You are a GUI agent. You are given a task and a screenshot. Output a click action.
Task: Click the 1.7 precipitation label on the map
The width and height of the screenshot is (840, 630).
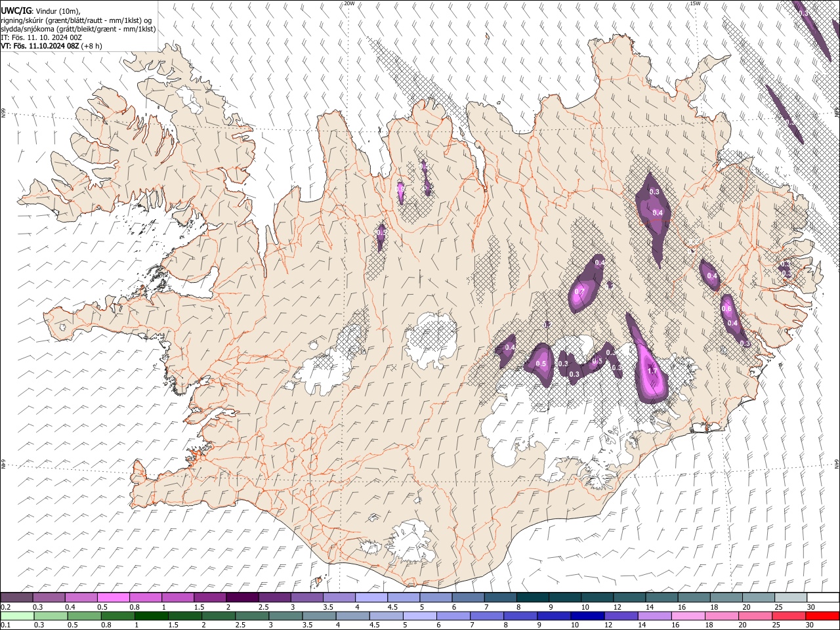coord(652,371)
